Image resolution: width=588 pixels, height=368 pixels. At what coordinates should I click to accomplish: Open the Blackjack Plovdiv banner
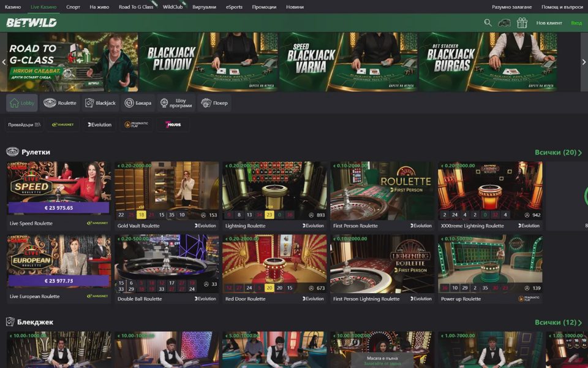click(208, 63)
